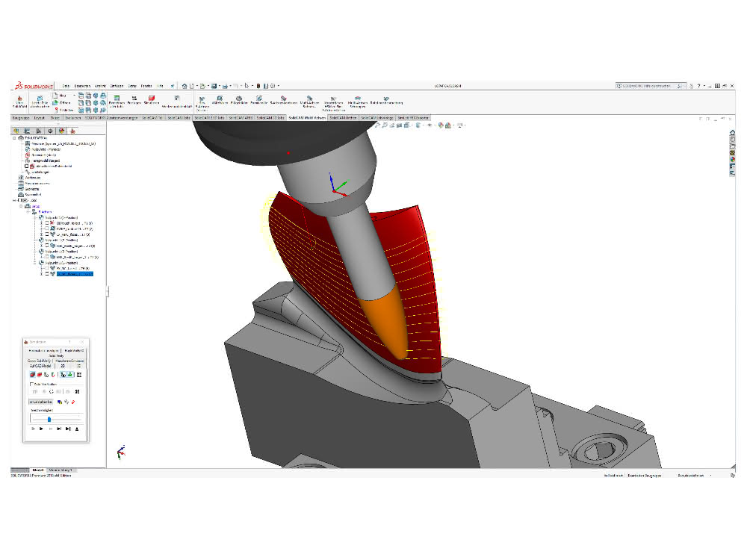747x560 pixels.
Task: Switch to the SolidCAM Multi Achsen tab
Action: click(307, 118)
